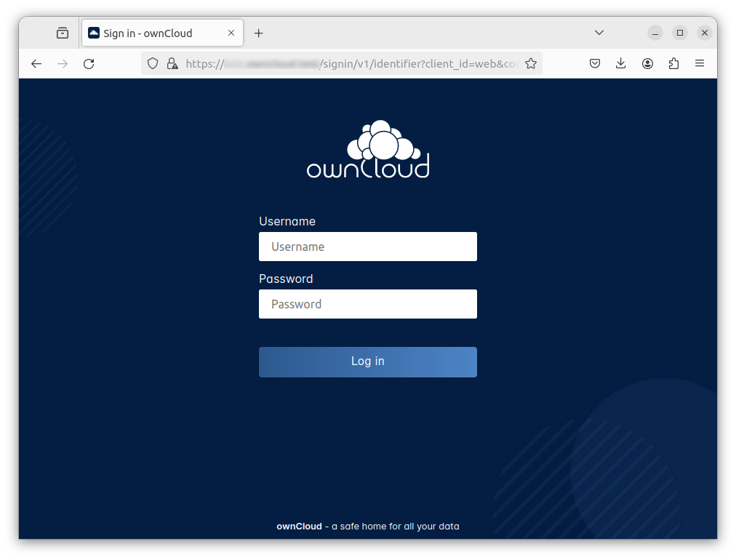
Task: Click the ownCloud favicon on the tab
Action: click(x=93, y=32)
